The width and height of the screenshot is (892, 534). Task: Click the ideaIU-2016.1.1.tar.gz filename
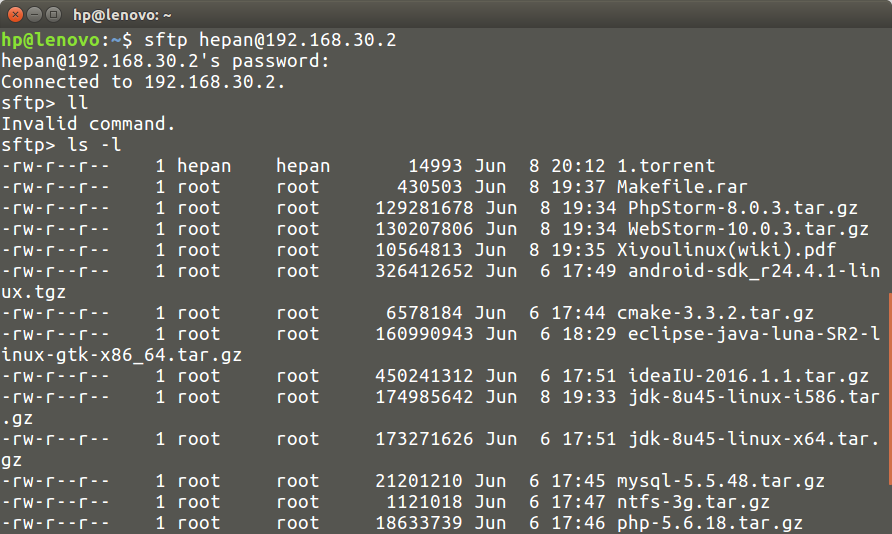[748, 376]
